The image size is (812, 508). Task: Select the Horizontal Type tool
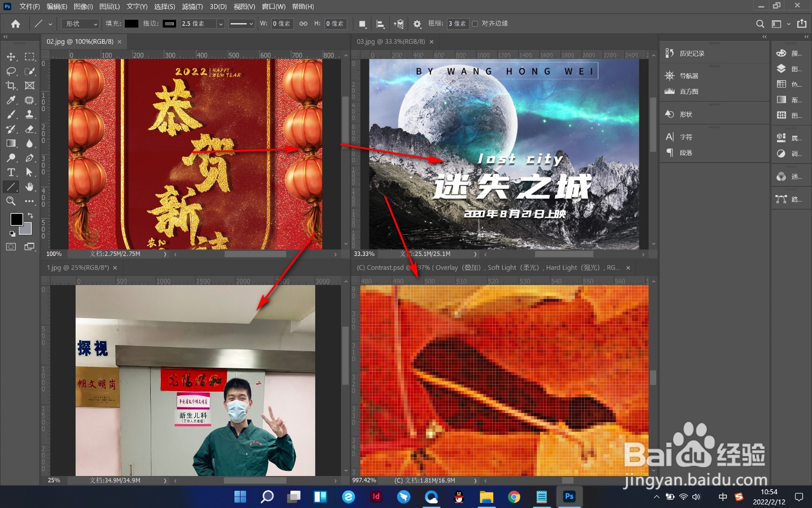tap(11, 172)
